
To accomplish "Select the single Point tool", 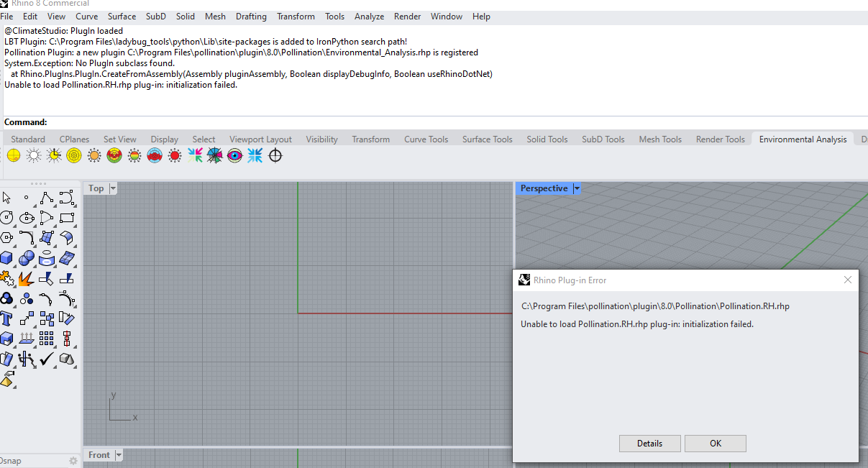I will click(x=27, y=198).
